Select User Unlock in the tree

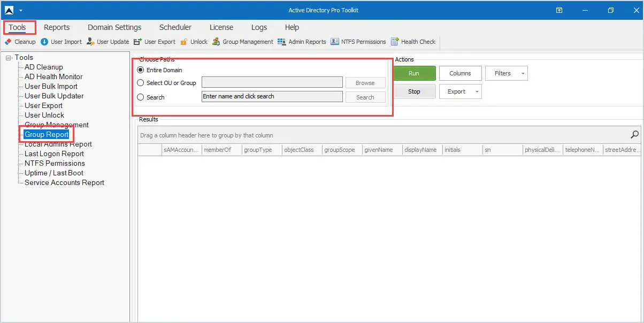tap(44, 116)
